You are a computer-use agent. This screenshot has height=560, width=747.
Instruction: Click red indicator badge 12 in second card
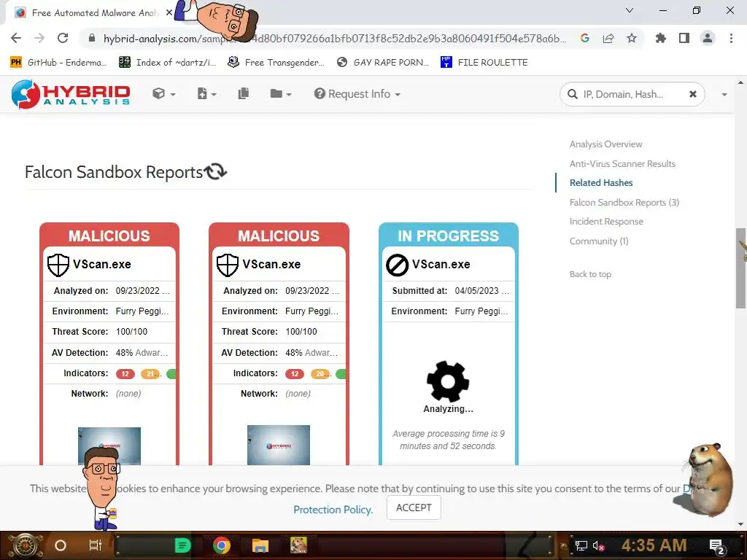[x=295, y=374]
